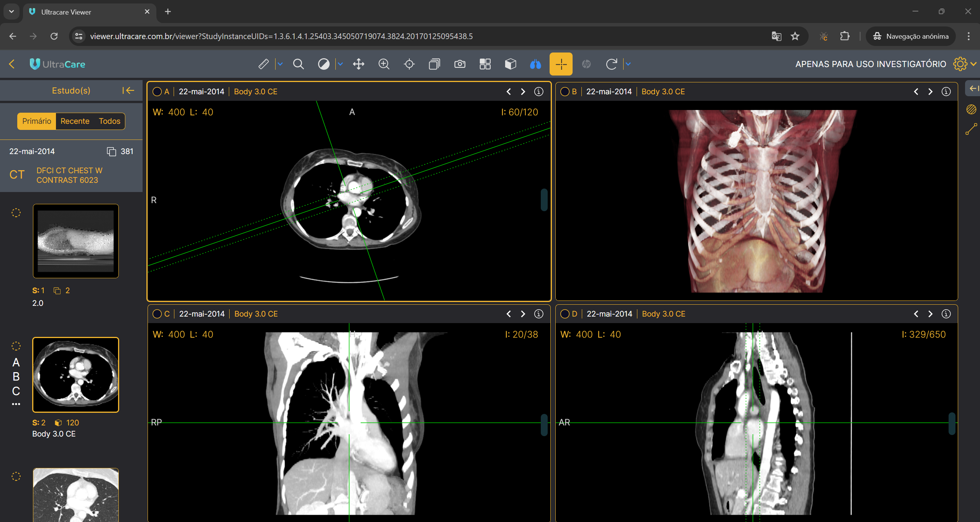
Task: Switch to the Recente tab
Action: [x=75, y=121]
